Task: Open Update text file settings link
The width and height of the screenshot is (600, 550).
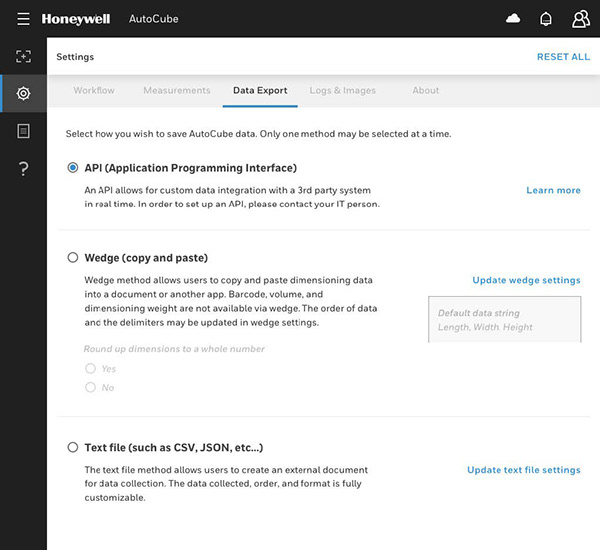Action: point(523,470)
